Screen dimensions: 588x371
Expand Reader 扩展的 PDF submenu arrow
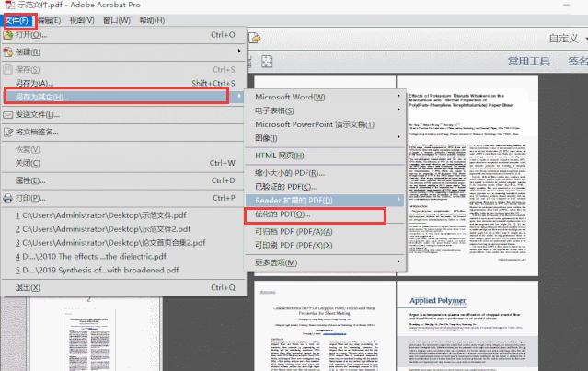tap(398, 200)
